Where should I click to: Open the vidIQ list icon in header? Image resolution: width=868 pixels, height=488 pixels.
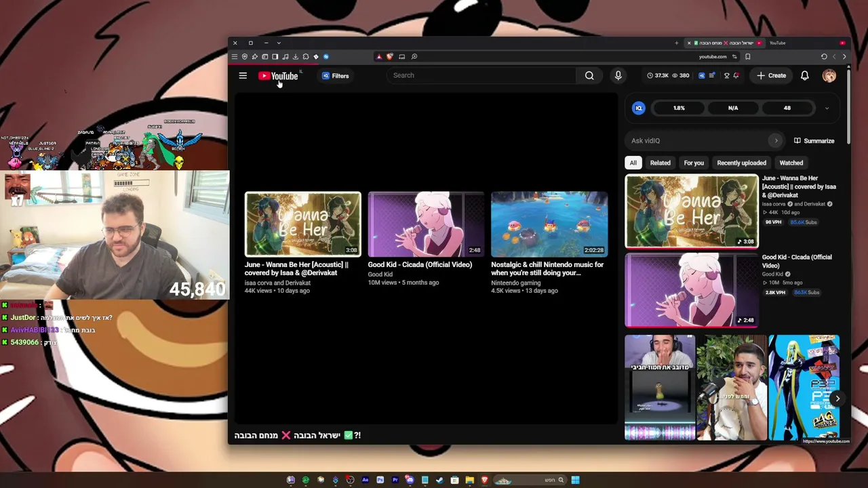click(x=711, y=76)
